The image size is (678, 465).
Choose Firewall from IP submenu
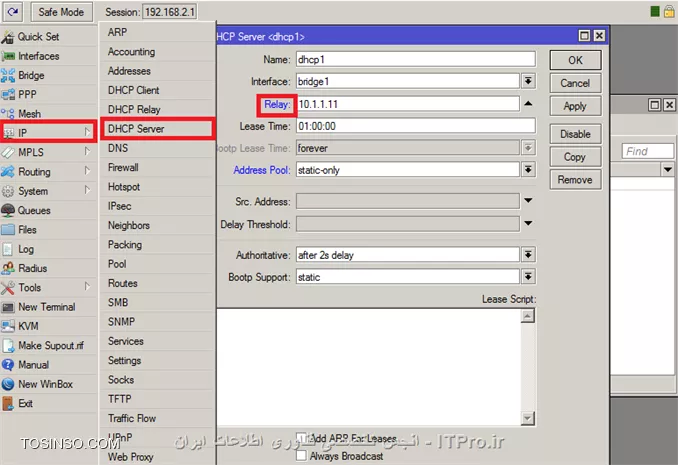pyautogui.click(x=158, y=167)
